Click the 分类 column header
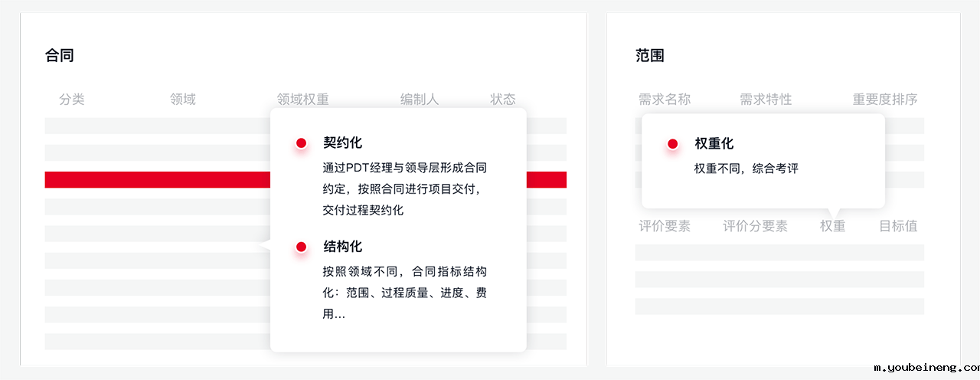The height and width of the screenshot is (380, 980). (72, 100)
